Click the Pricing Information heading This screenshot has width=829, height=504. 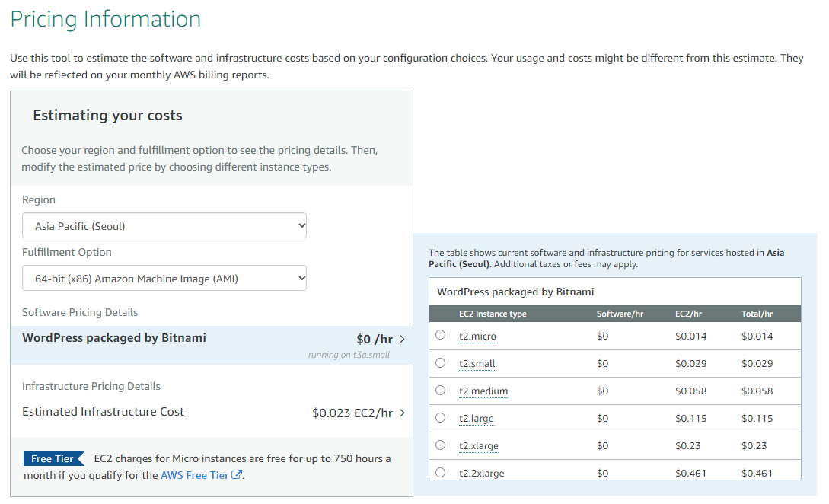106,20
